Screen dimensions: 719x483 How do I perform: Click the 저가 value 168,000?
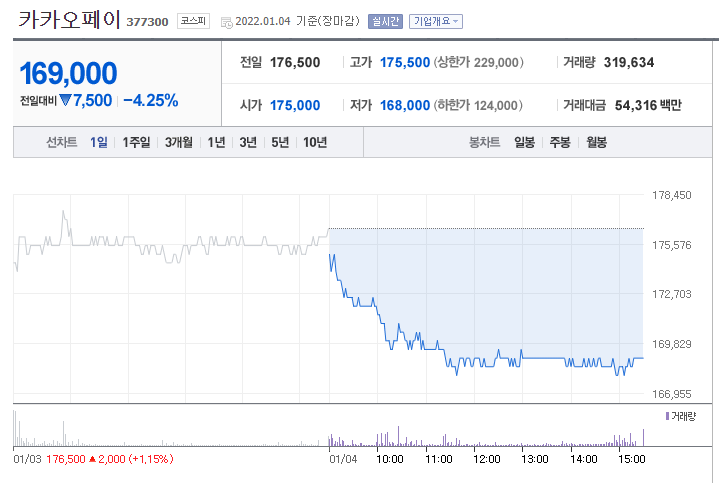(405, 105)
